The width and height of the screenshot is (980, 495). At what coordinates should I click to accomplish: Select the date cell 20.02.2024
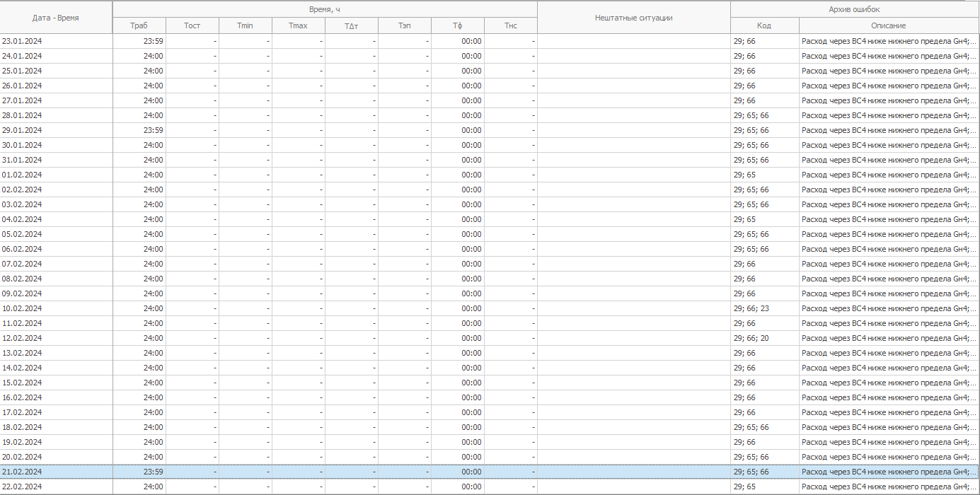point(56,457)
